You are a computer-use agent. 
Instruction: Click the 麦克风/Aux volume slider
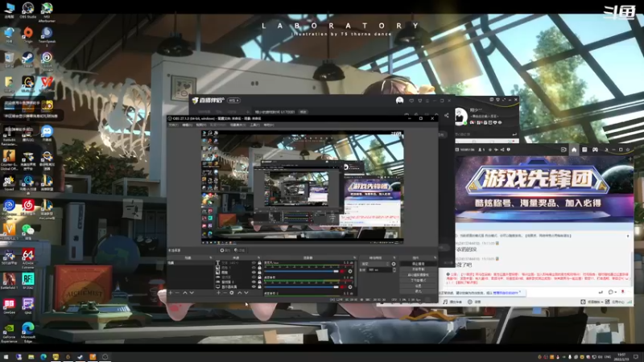tap(301, 271)
